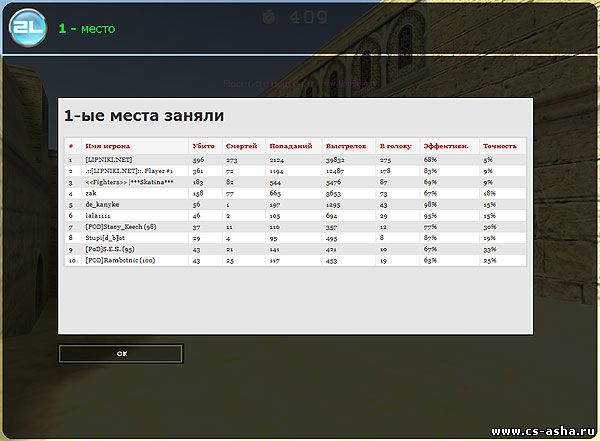Click the "Смертей" column header
The image size is (600, 441).
241,146
